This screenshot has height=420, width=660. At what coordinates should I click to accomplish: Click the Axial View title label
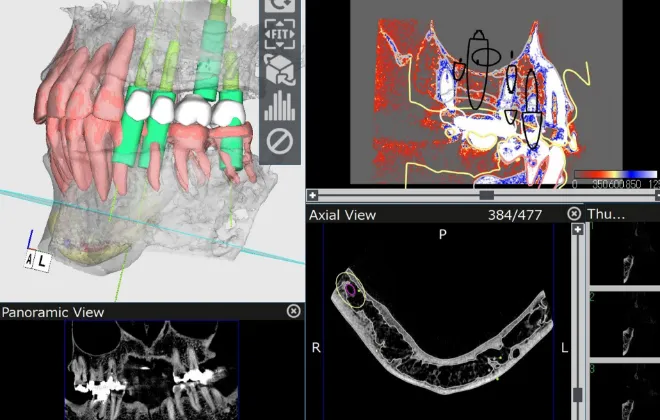[x=343, y=214]
